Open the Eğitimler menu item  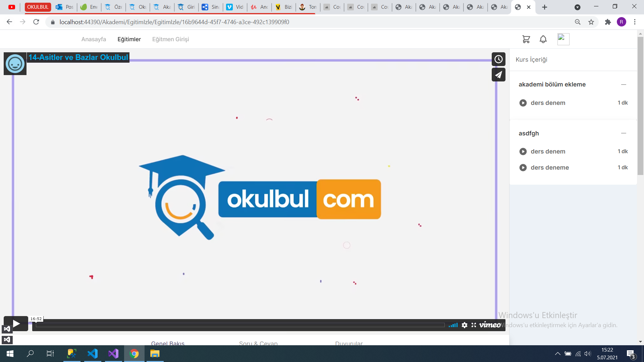[x=129, y=39]
